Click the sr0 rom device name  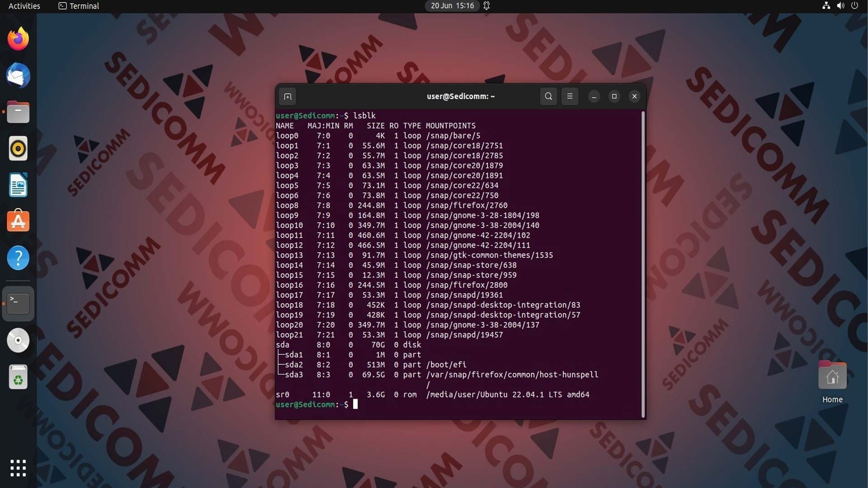[x=283, y=394]
